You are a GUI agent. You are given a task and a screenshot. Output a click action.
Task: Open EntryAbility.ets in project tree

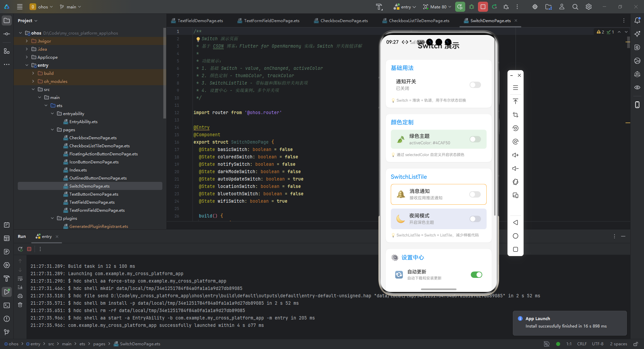(x=83, y=121)
